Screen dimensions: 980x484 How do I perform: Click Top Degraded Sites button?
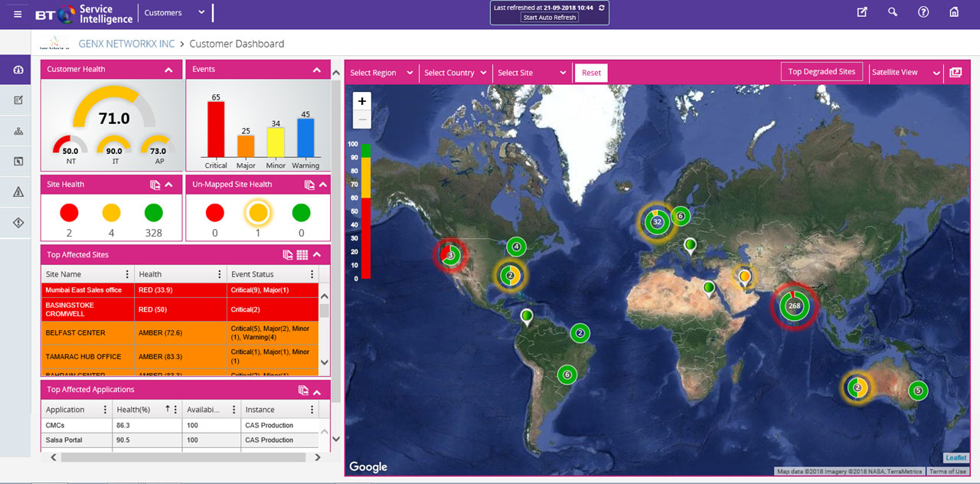[x=822, y=72]
